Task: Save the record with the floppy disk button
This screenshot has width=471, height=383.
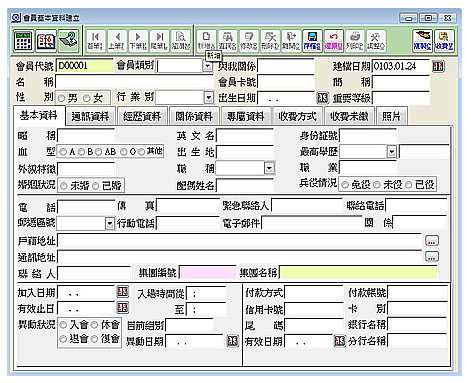Action: click(312, 41)
